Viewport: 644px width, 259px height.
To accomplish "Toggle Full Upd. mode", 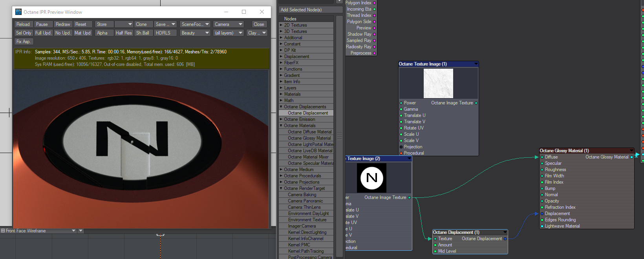I will (43, 33).
